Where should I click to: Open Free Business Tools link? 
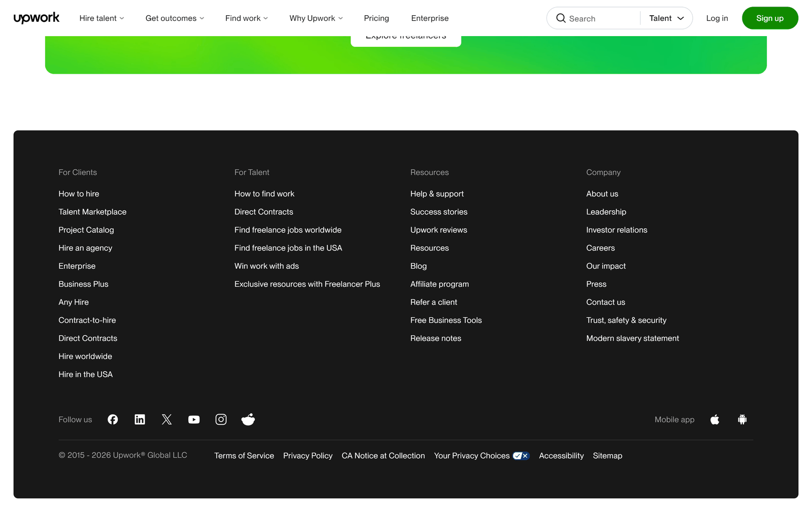point(446,321)
